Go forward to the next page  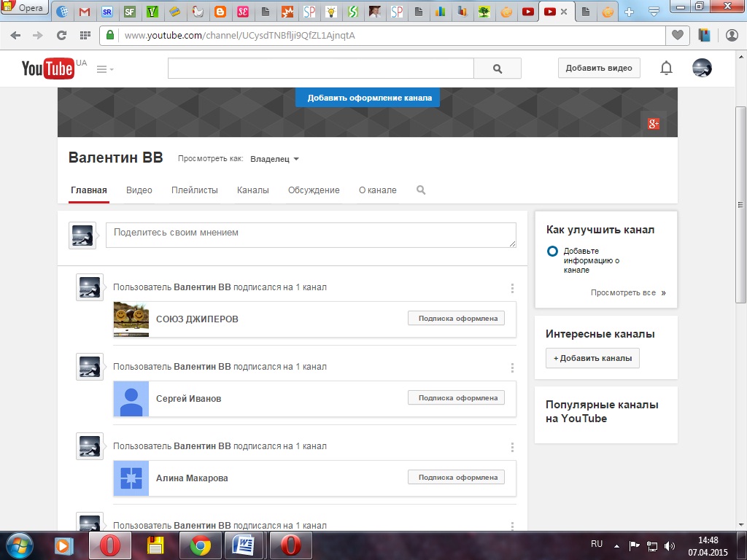pos(38,35)
